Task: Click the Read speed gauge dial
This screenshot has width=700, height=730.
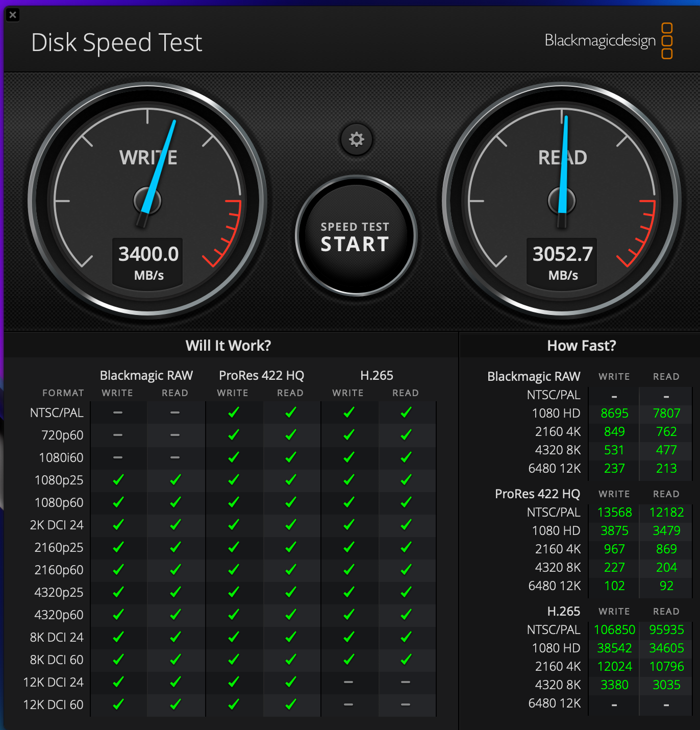Action: [x=562, y=201]
